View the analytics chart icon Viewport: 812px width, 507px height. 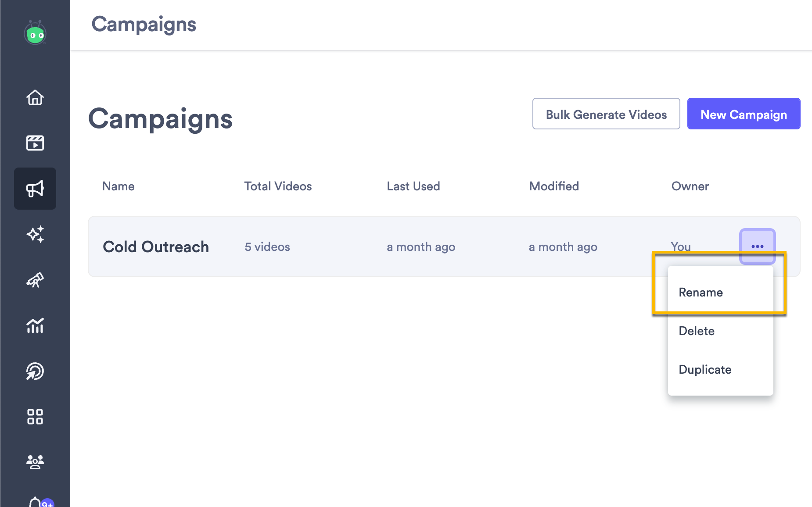(35, 326)
